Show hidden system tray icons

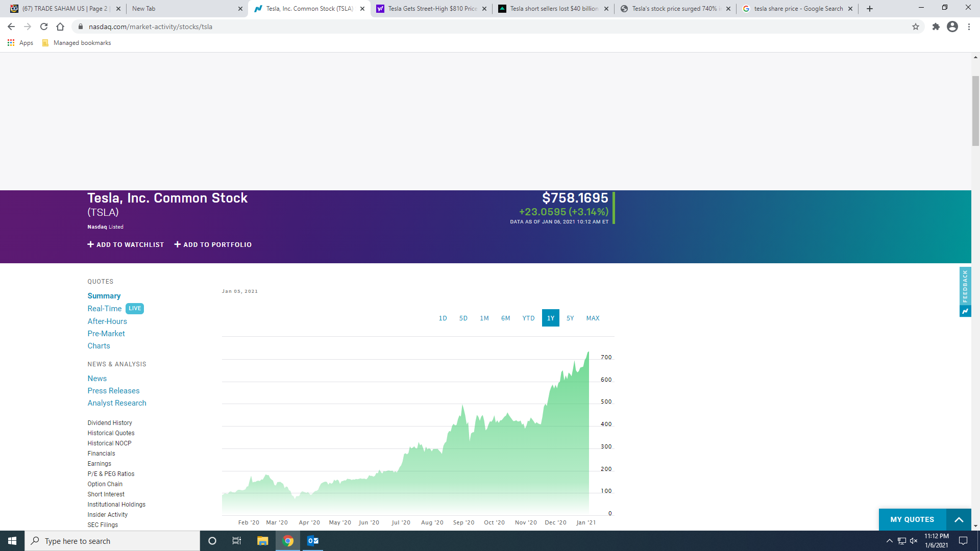click(x=890, y=541)
